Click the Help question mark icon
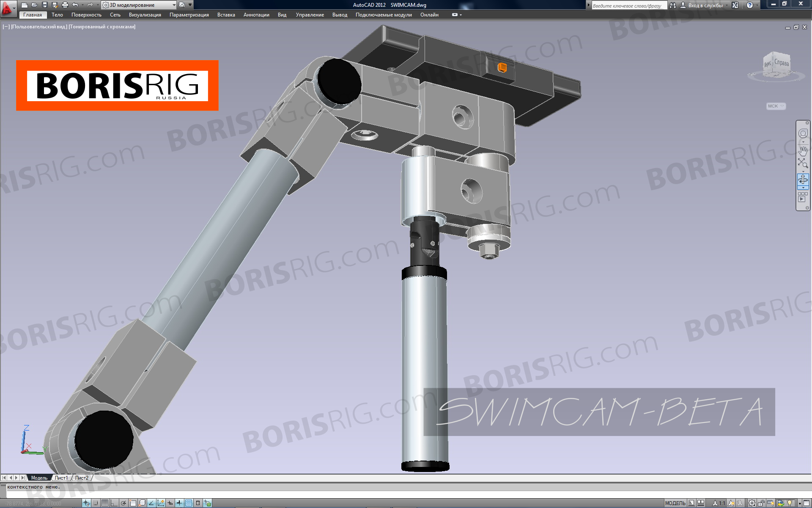 750,5
